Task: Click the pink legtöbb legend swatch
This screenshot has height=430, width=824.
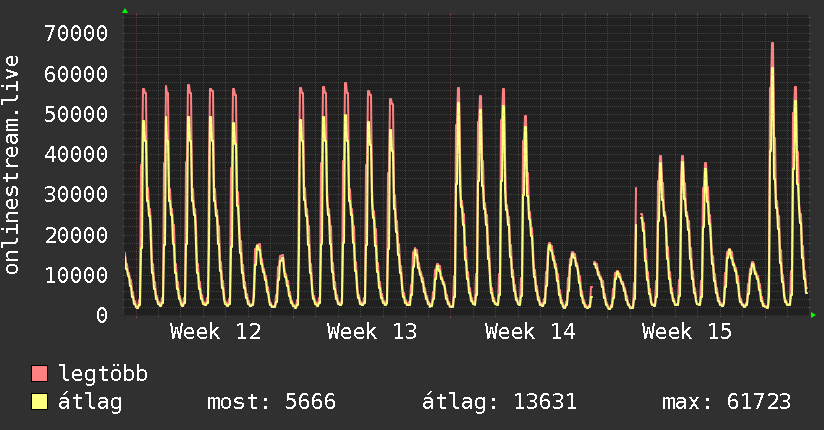Action: pyautogui.click(x=39, y=373)
